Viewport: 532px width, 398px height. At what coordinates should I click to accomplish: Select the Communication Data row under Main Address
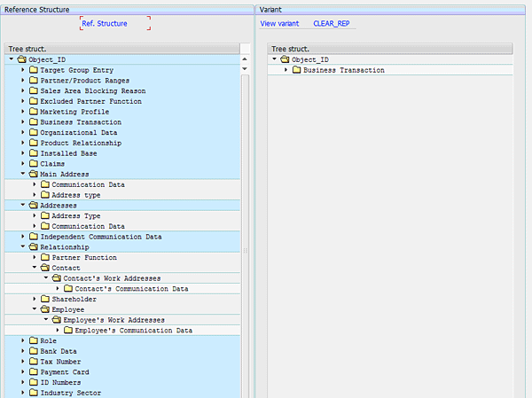click(x=122, y=184)
